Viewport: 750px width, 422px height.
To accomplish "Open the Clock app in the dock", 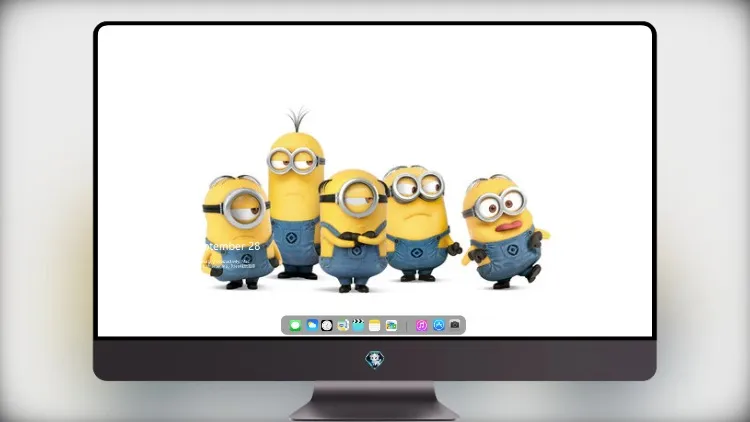I will [327, 325].
